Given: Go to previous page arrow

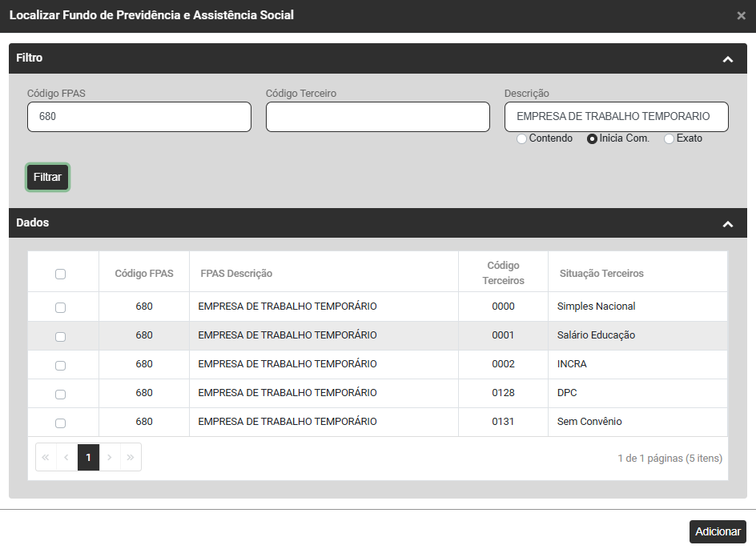Looking at the screenshot, I should tap(66, 457).
